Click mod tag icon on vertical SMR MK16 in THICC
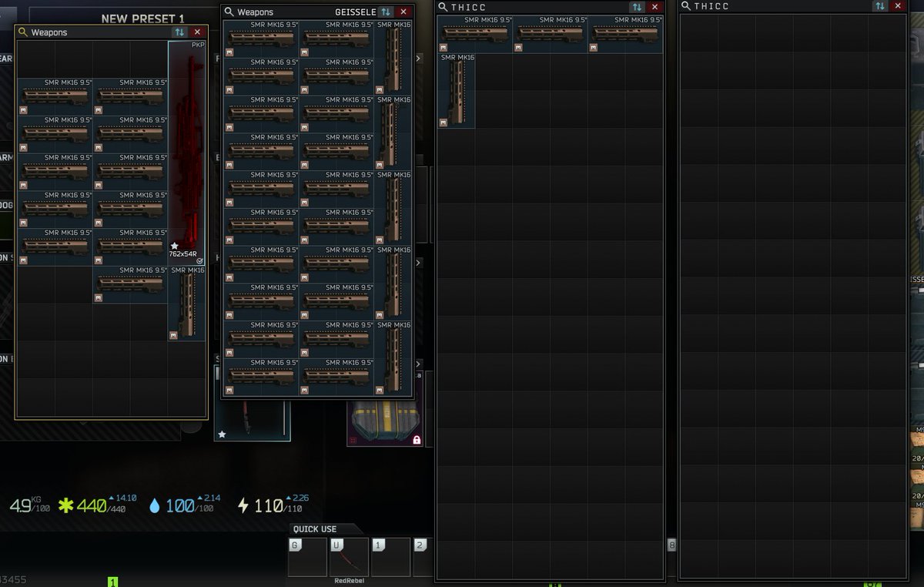924x587 pixels. (444, 122)
